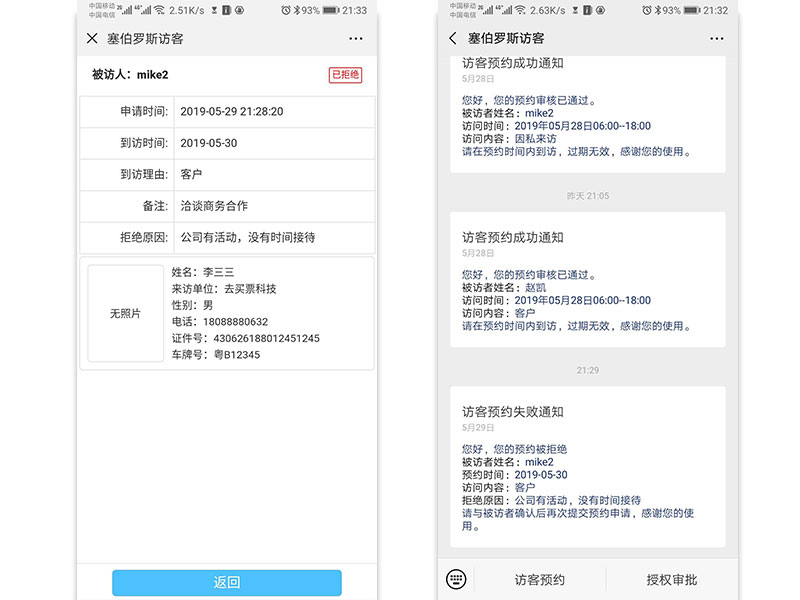The height and width of the screenshot is (600, 800).
Task: Tap the 无照片 photo placeholder
Action: pos(125,312)
